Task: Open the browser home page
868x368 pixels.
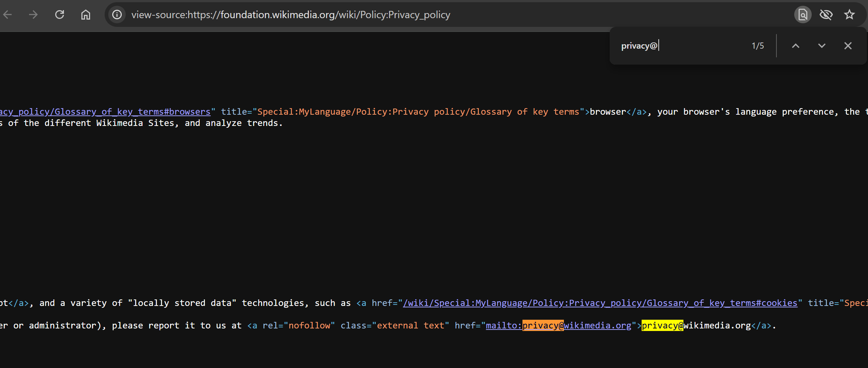Action: [86, 15]
